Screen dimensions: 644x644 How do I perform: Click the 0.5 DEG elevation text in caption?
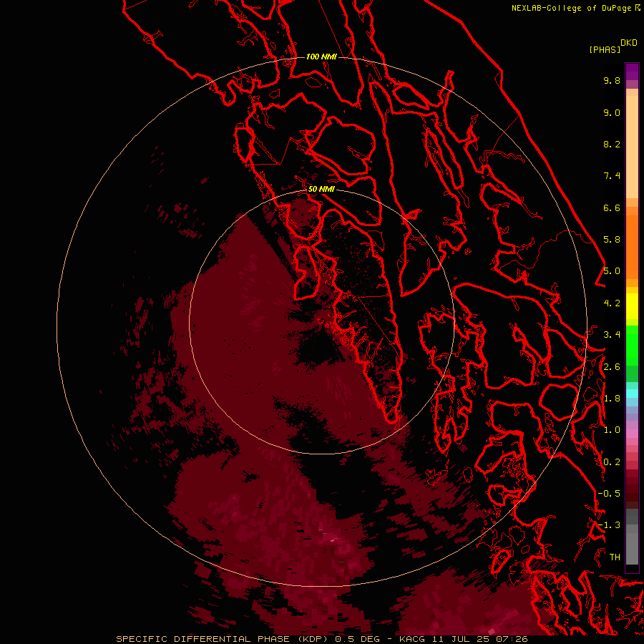(x=357, y=639)
